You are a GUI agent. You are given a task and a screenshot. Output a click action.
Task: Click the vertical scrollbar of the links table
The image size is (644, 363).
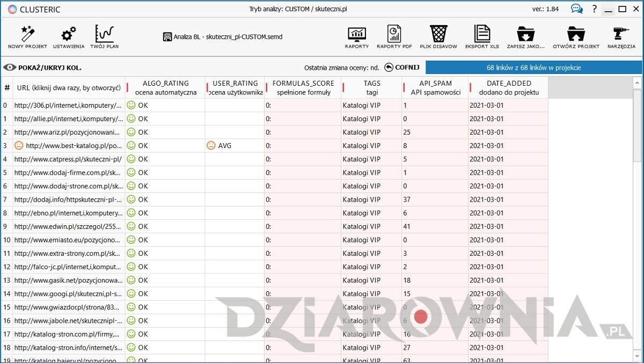(x=637, y=214)
